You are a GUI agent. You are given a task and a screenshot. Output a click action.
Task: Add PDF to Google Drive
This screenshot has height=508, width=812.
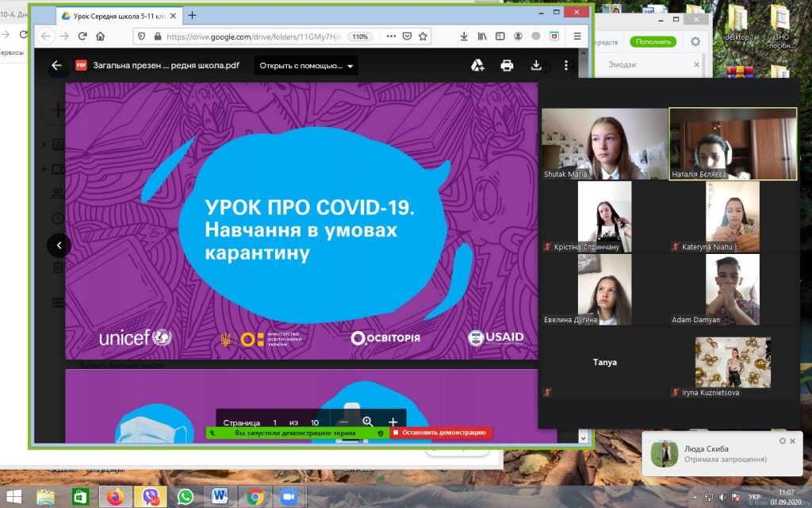(477, 65)
